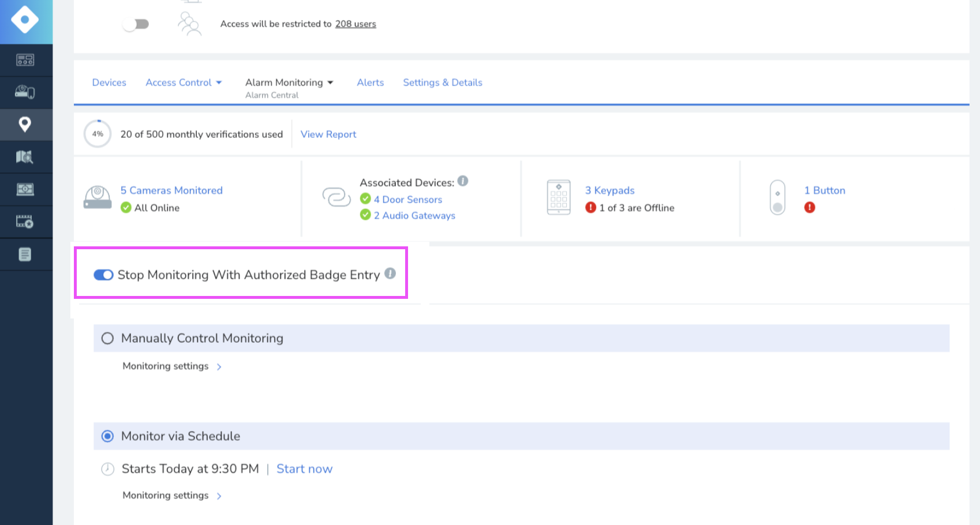The width and height of the screenshot is (980, 525).
Task: Open the map search sidebar icon
Action: [26, 156]
